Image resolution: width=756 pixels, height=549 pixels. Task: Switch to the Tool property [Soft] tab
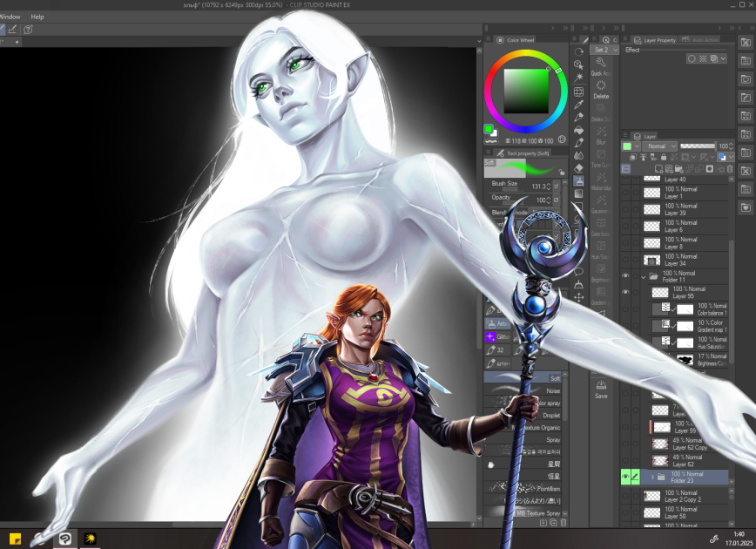point(523,152)
